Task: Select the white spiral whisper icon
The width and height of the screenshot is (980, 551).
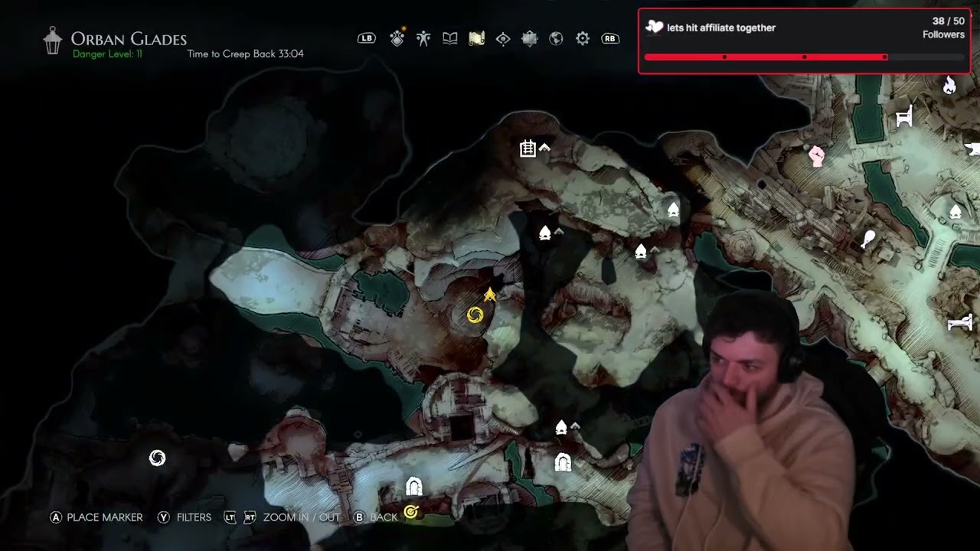Action: 157,458
